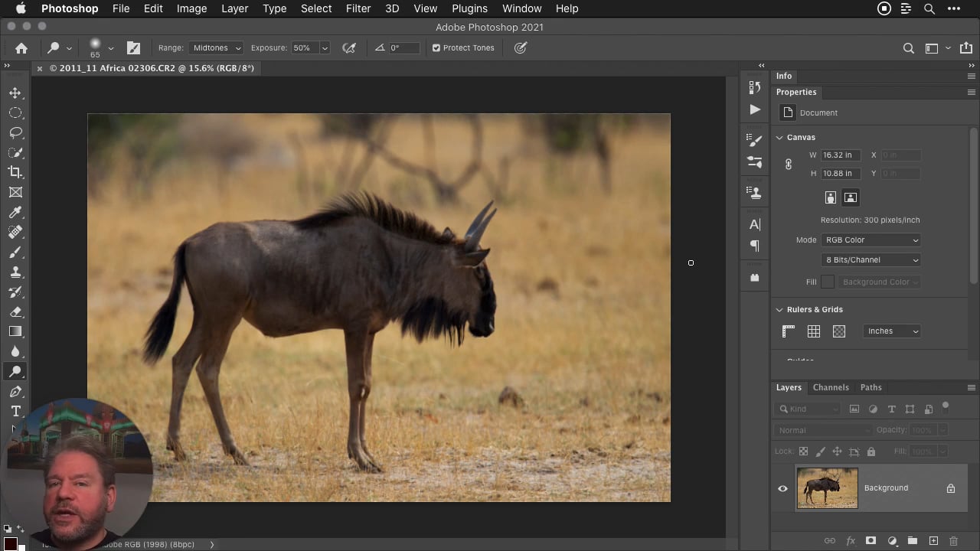Open the Range Midtones dropdown
The width and height of the screenshot is (980, 551).
click(216, 47)
